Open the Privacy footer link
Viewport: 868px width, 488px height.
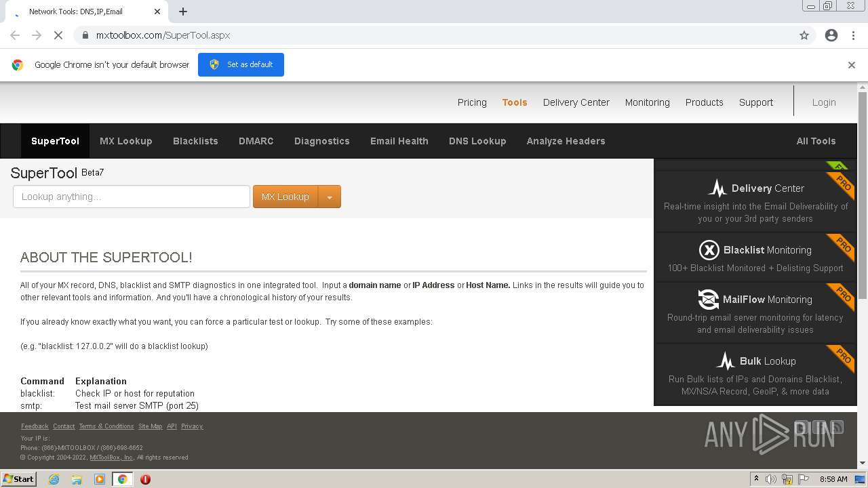click(192, 426)
